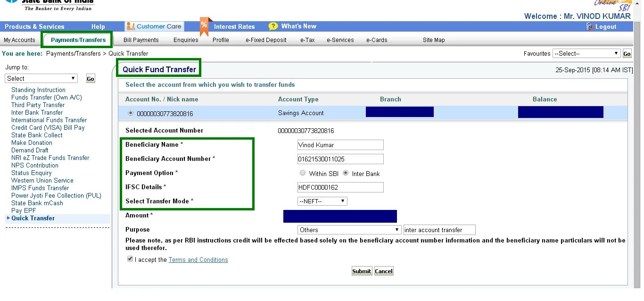
Task: Open Credit Card (VISA) Bill Pay link
Action: 48,127
